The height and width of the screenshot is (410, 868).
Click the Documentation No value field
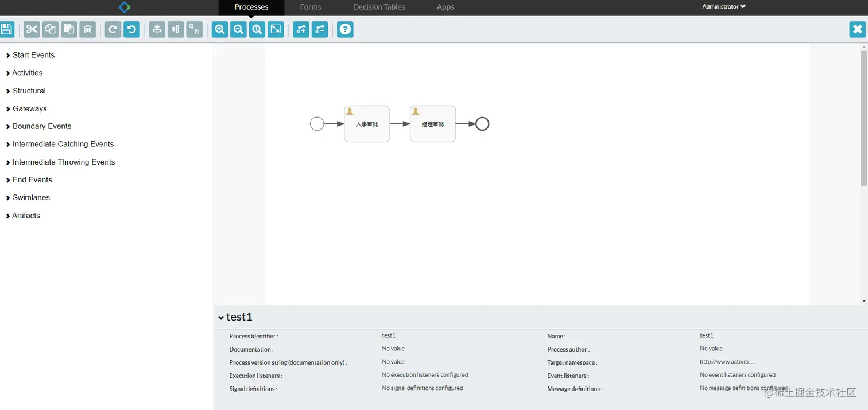[x=393, y=349]
